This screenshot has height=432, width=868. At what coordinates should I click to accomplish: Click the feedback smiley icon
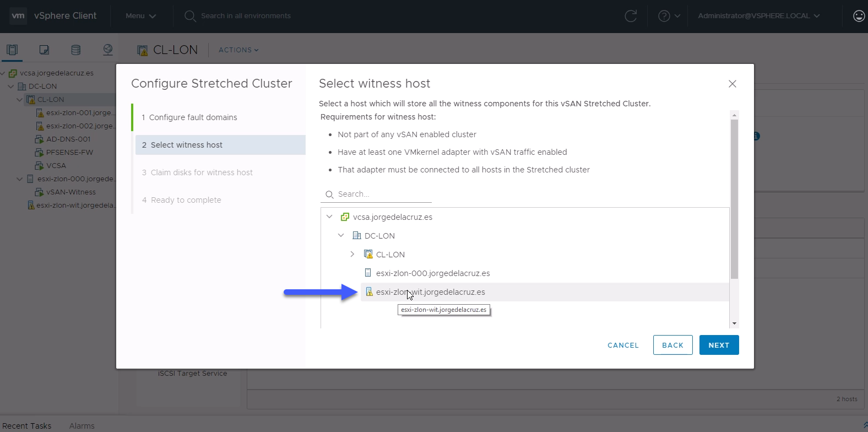[859, 16]
